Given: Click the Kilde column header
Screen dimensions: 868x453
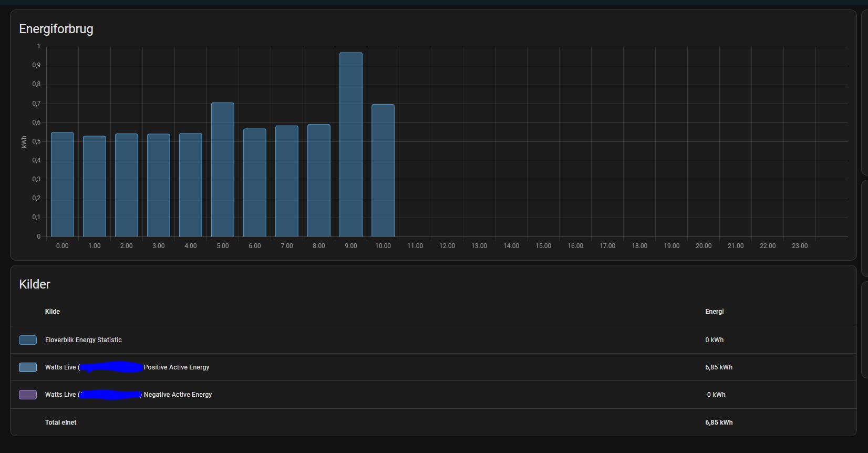Looking at the screenshot, I should [53, 312].
